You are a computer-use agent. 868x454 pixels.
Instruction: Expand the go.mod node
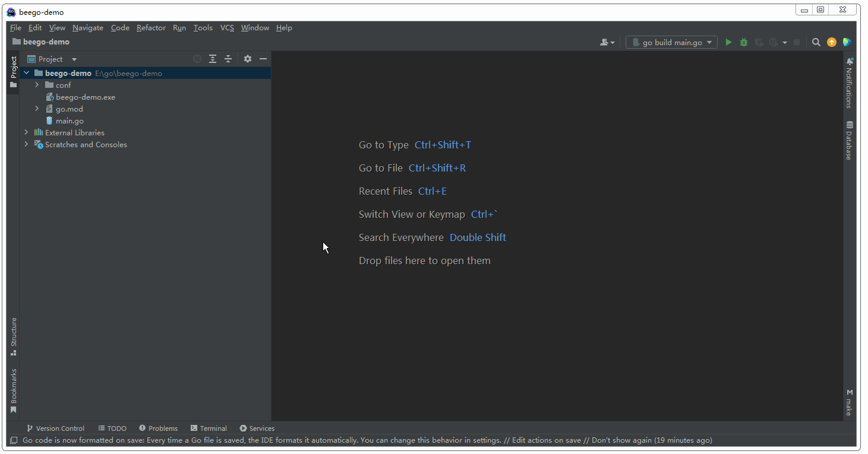37,109
